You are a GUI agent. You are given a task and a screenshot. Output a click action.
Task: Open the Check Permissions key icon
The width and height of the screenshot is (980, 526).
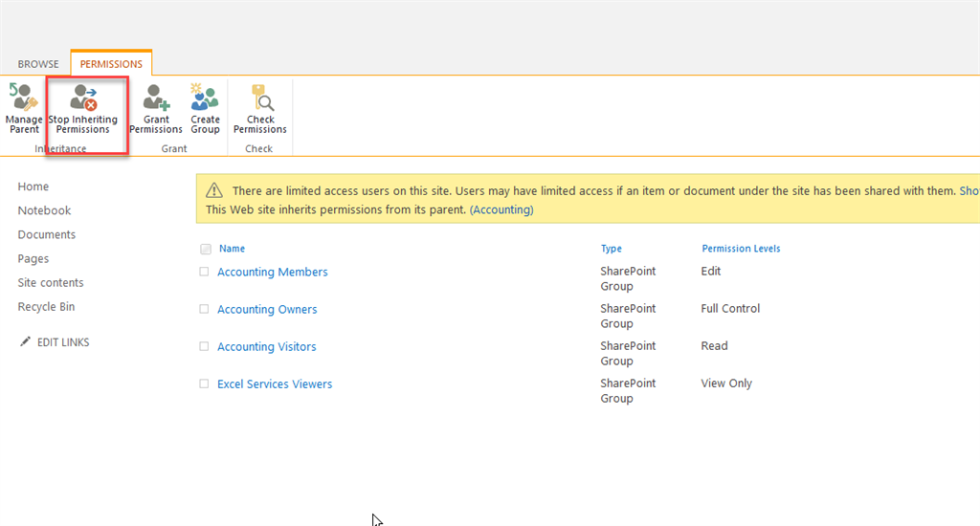[260, 98]
